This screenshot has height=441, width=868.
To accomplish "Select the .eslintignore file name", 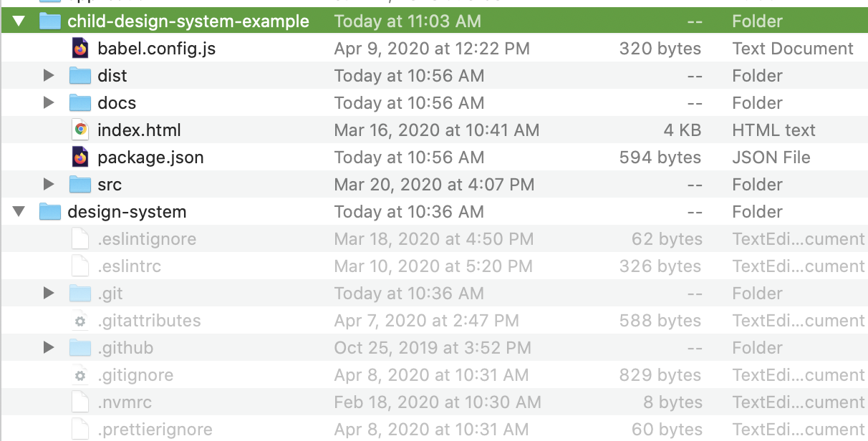I will point(146,239).
